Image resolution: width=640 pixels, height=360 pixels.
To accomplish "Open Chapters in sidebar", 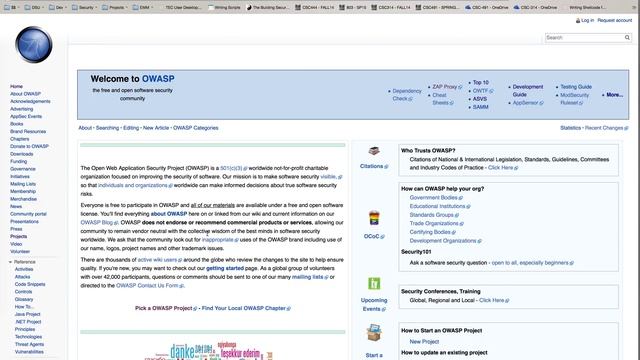I will [x=20, y=139].
